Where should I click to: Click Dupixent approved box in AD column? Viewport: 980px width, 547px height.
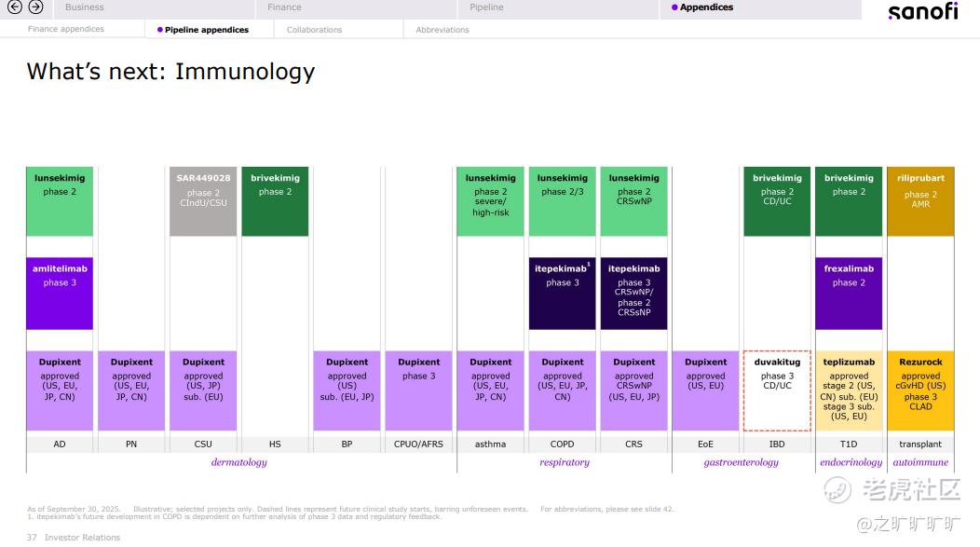pos(60,390)
